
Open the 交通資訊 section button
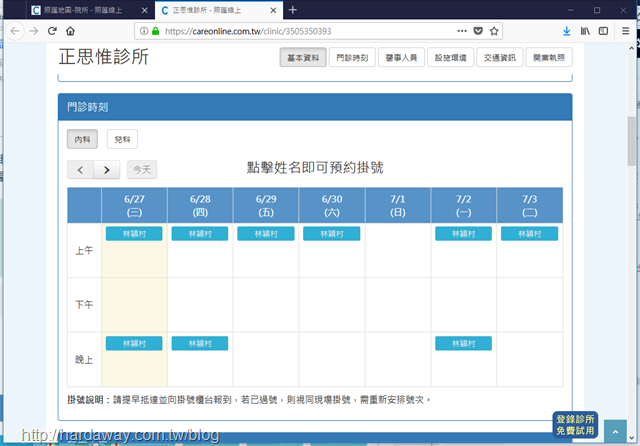pos(500,58)
